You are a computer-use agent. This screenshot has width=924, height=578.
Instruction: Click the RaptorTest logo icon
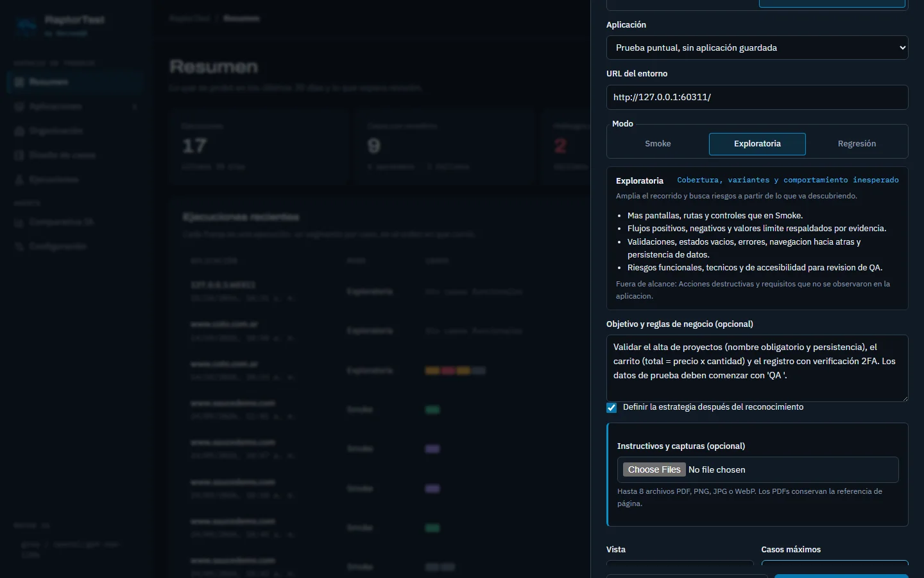pos(27,26)
